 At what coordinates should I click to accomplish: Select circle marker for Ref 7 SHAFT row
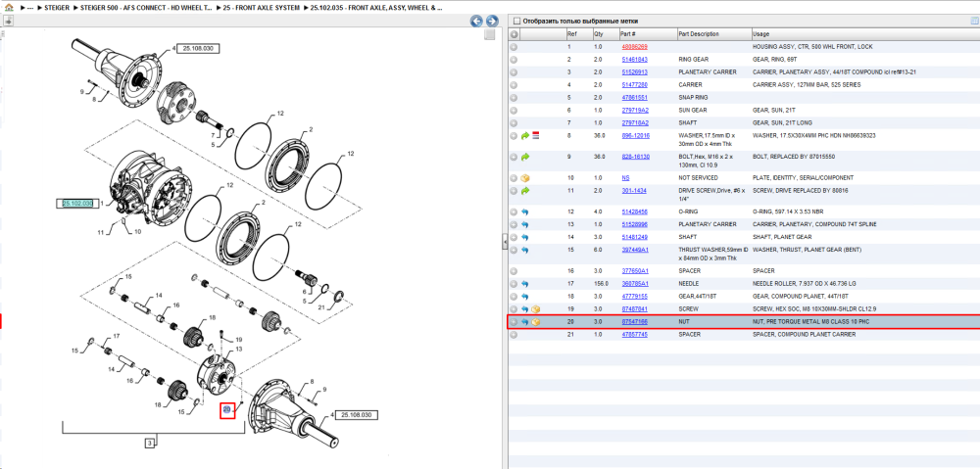coord(514,123)
